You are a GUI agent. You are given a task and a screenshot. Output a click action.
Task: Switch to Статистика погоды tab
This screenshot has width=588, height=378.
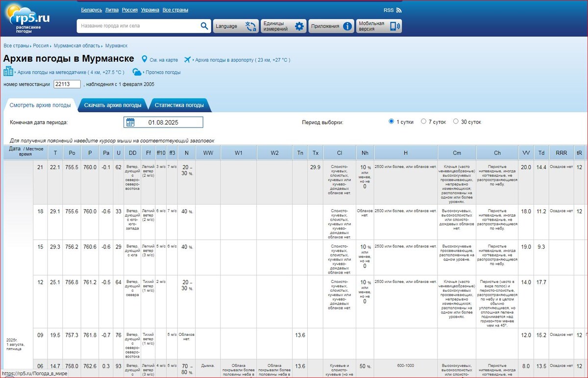179,105
